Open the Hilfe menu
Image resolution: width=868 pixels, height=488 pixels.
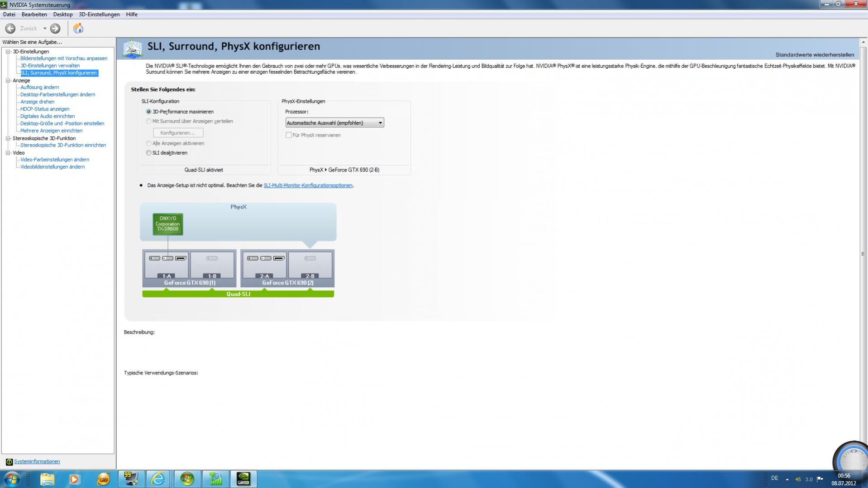click(132, 14)
